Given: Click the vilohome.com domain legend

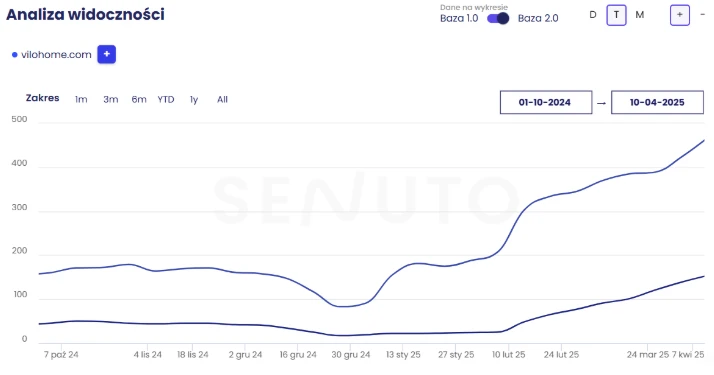Looking at the screenshot, I should point(56,55).
